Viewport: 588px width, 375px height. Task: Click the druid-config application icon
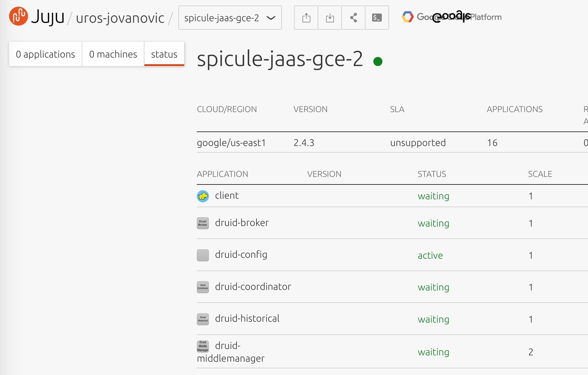(x=203, y=255)
